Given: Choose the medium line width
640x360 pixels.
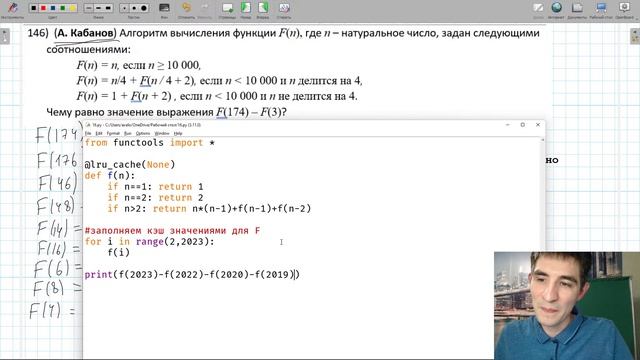Looking at the screenshot, I should [x=98, y=8].
